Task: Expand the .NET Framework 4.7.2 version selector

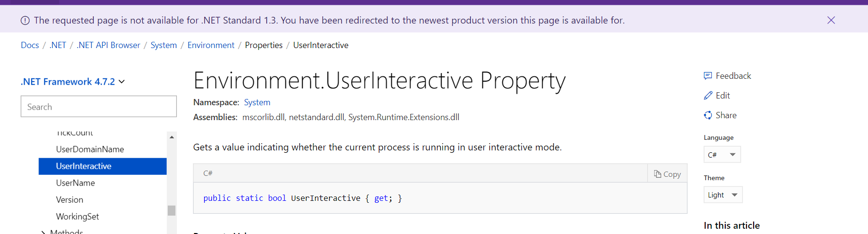Action: pyautogui.click(x=73, y=82)
